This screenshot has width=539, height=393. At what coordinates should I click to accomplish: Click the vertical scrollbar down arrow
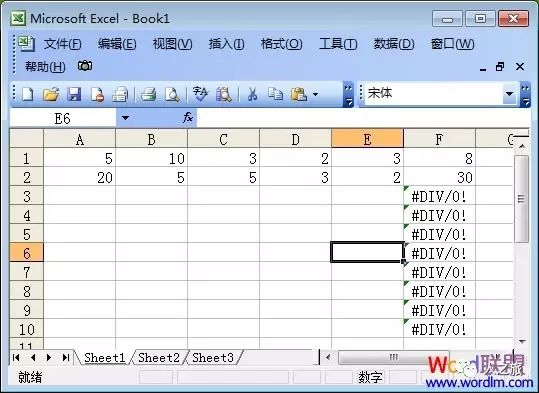(522, 341)
